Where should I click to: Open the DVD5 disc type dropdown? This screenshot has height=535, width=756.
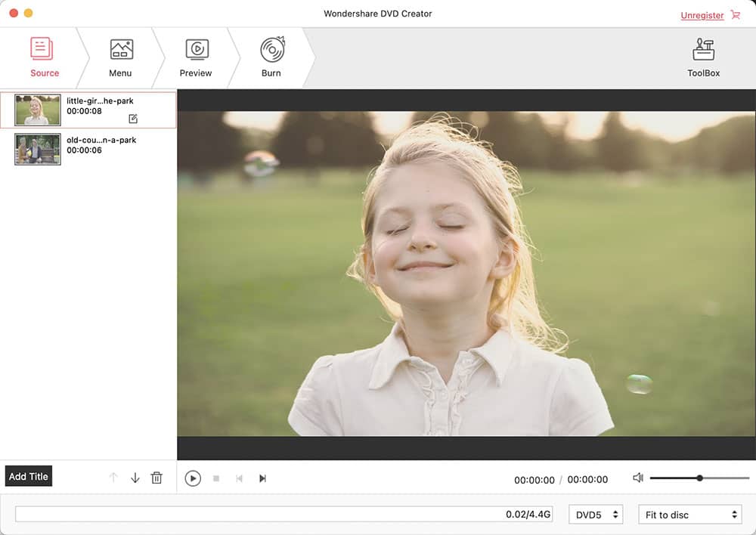click(595, 514)
